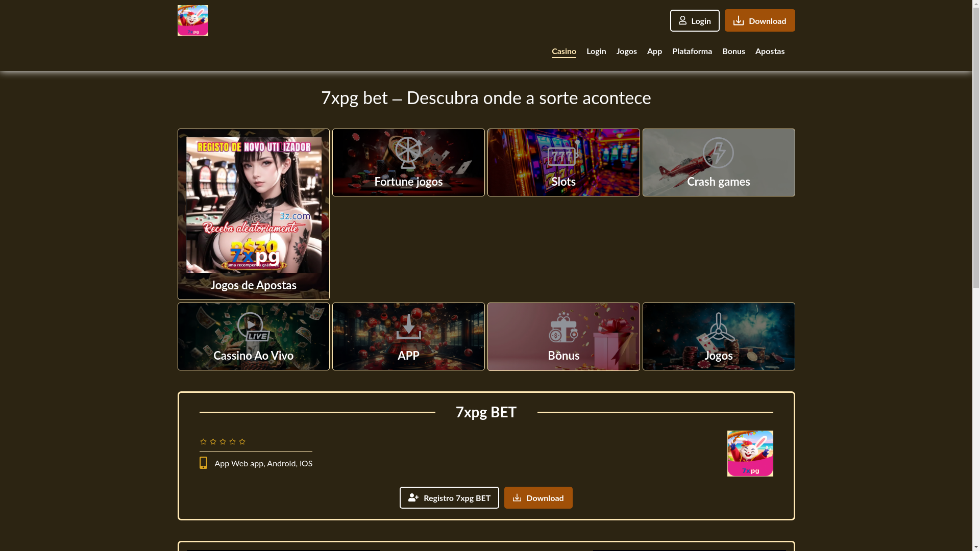Click Registro 7xpg BET button
Image resolution: width=980 pixels, height=551 pixels.
point(449,498)
